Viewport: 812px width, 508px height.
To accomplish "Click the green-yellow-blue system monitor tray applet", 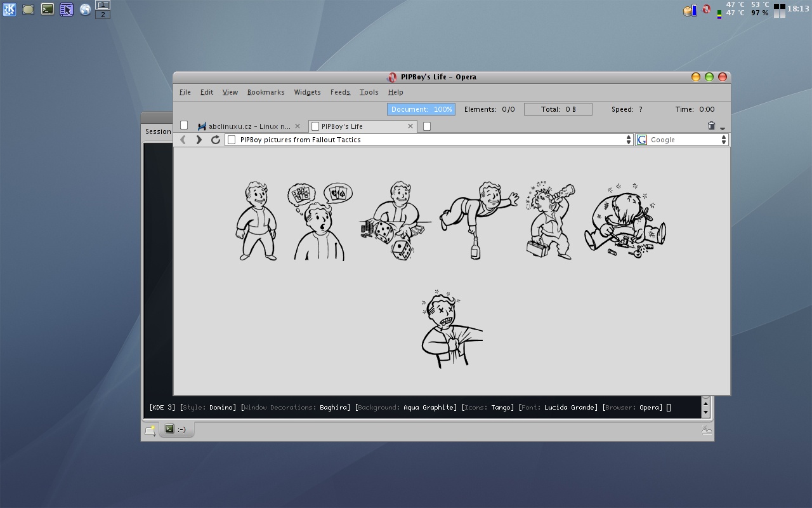I will tap(719, 13).
